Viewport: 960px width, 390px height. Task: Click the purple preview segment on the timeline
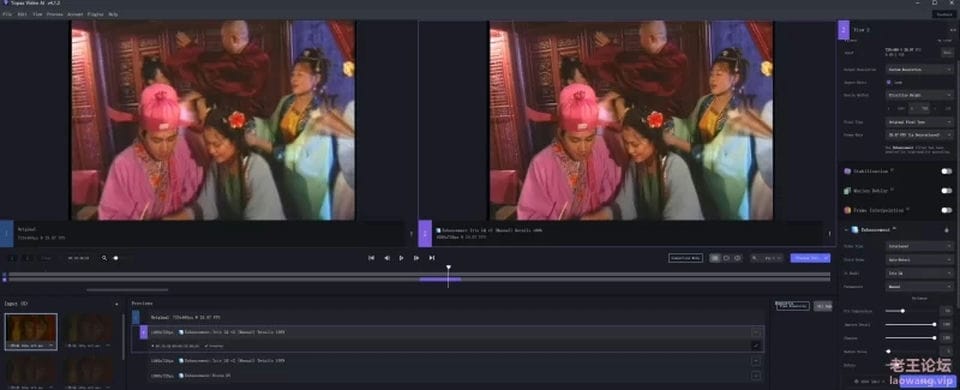pyautogui.click(x=440, y=279)
